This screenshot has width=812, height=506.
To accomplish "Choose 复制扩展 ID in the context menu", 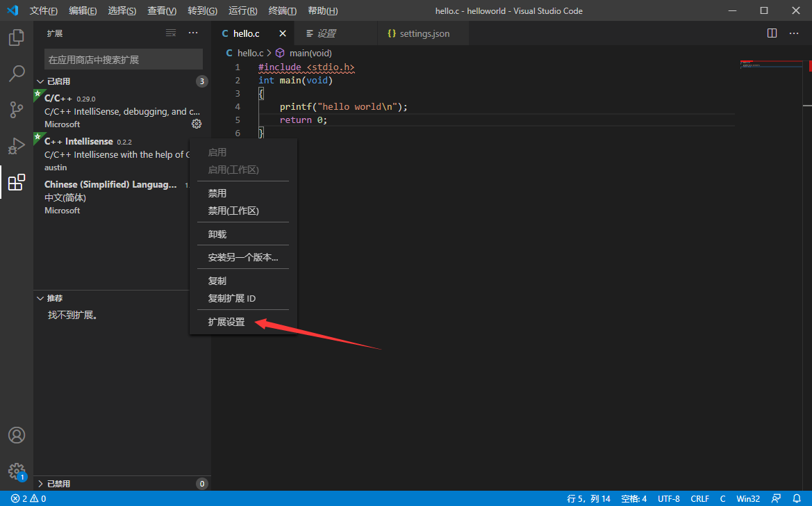I will click(243, 299).
